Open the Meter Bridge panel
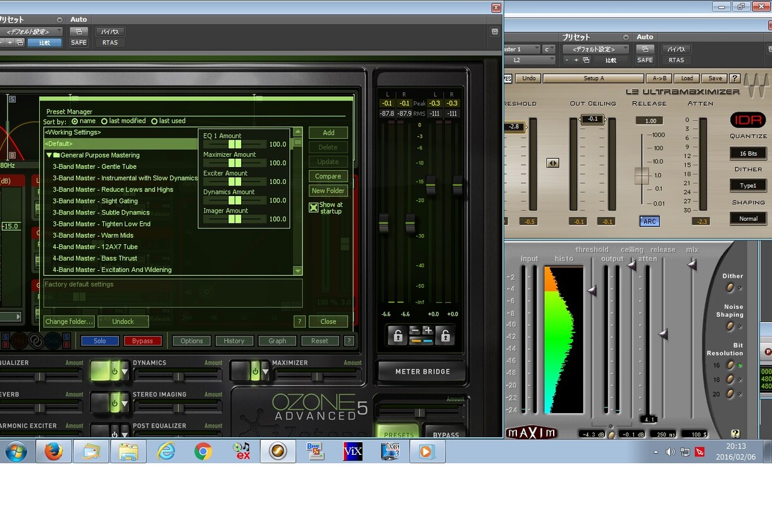Screen dimensions: 772x532 pos(422,371)
